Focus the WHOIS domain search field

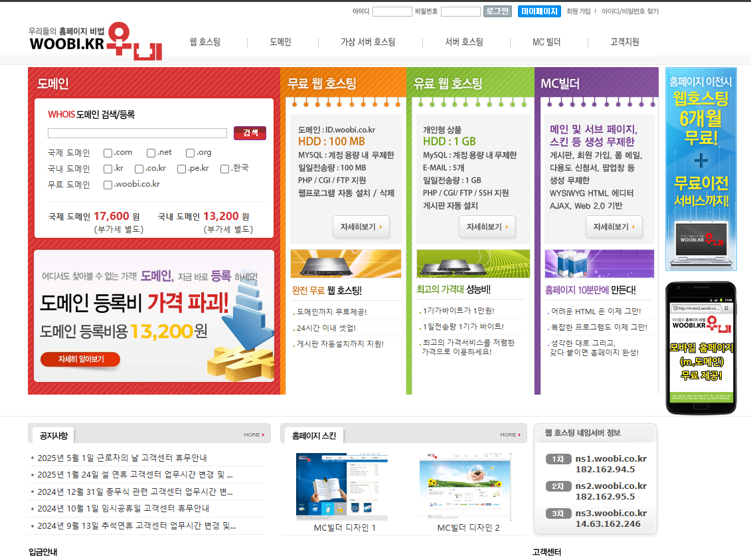137,133
